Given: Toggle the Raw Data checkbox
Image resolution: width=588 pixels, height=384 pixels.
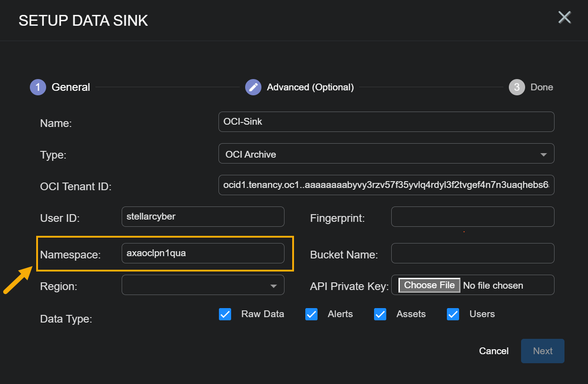Looking at the screenshot, I should pyautogui.click(x=225, y=314).
